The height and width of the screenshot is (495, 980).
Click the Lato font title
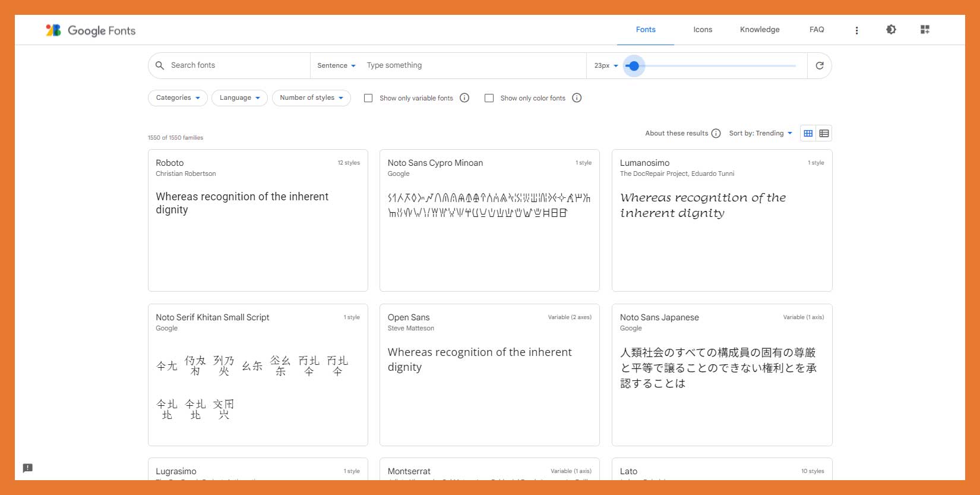tap(628, 471)
